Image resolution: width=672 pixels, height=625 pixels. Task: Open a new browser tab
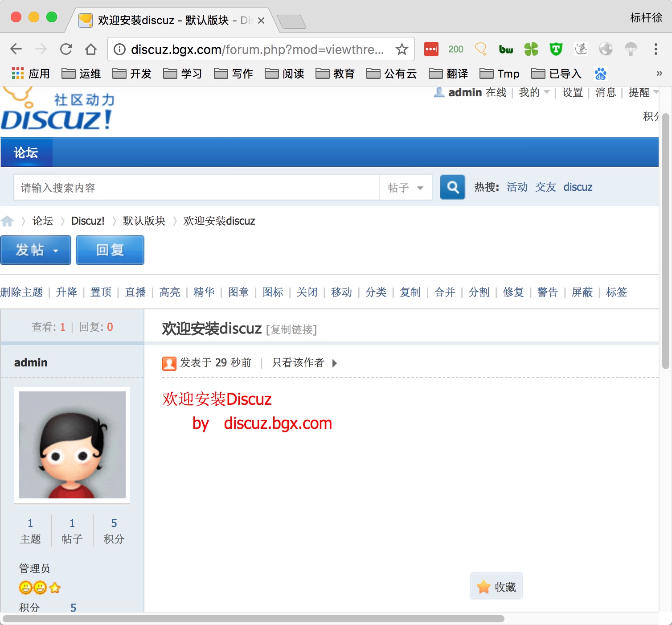click(291, 21)
